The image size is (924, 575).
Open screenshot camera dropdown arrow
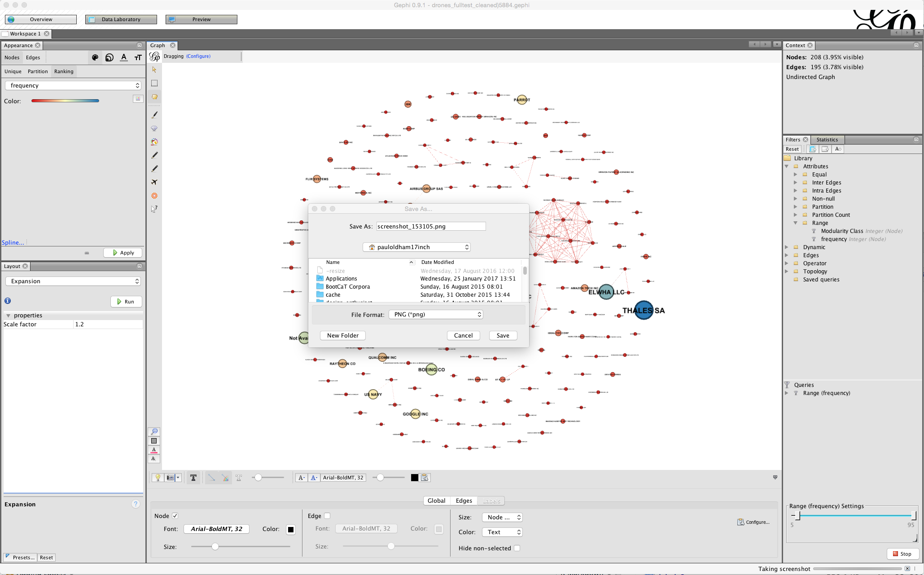(x=178, y=478)
